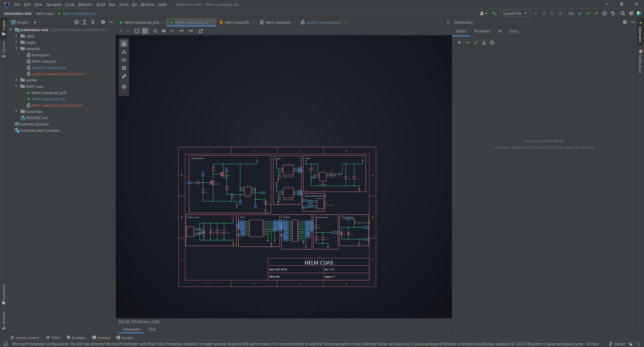Select the net label tool
644x347 pixels.
(x=124, y=60)
